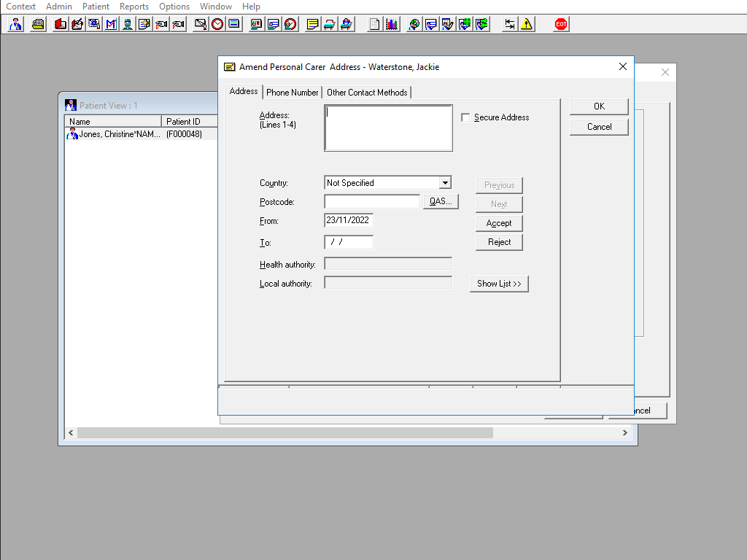Image resolution: width=747 pixels, height=560 pixels.
Task: Click the Patient View left scroll arrow
Action: pos(71,433)
